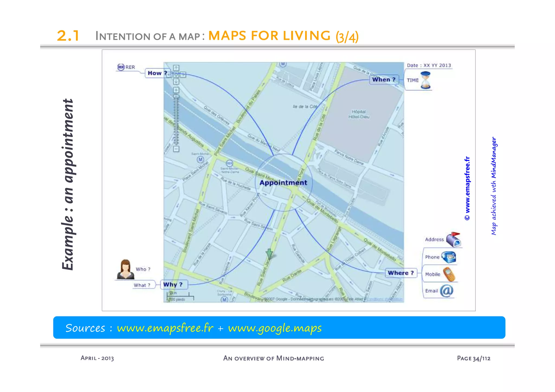Click the RER subtopic text
The width and height of the screenshot is (555, 392).
[x=130, y=67]
